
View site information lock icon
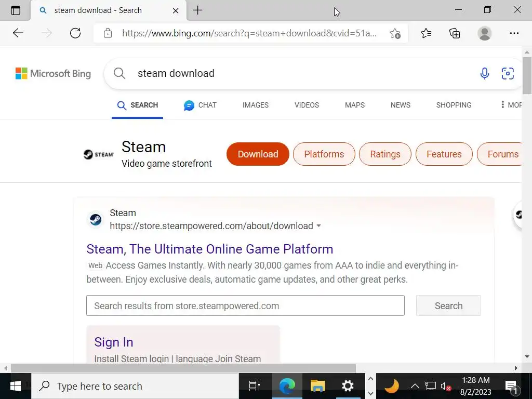(108, 33)
